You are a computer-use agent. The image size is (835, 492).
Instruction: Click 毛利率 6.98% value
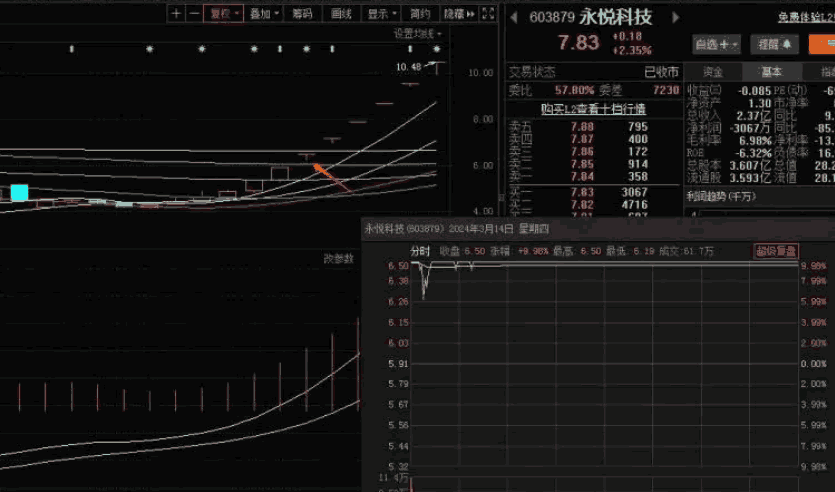pos(755,141)
